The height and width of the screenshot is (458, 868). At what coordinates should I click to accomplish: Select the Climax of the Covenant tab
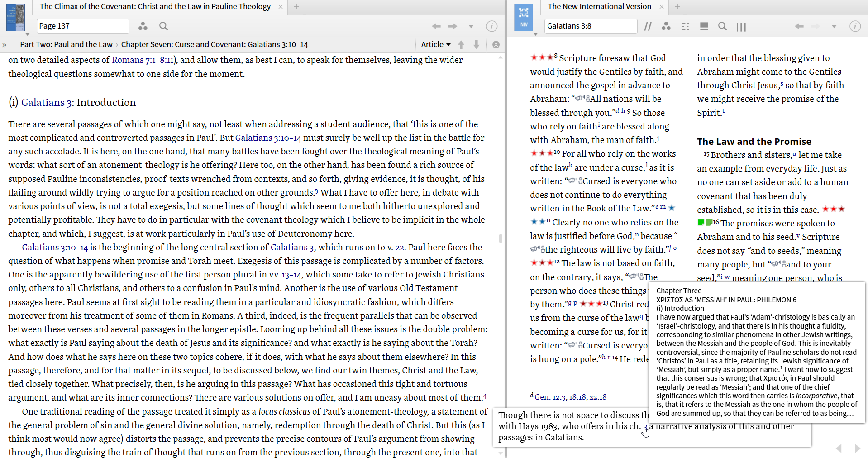coord(155,6)
